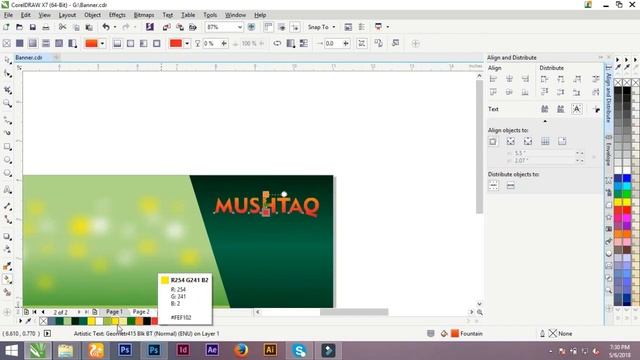
Task: Open document palette flyout arrow
Action: tap(20, 321)
